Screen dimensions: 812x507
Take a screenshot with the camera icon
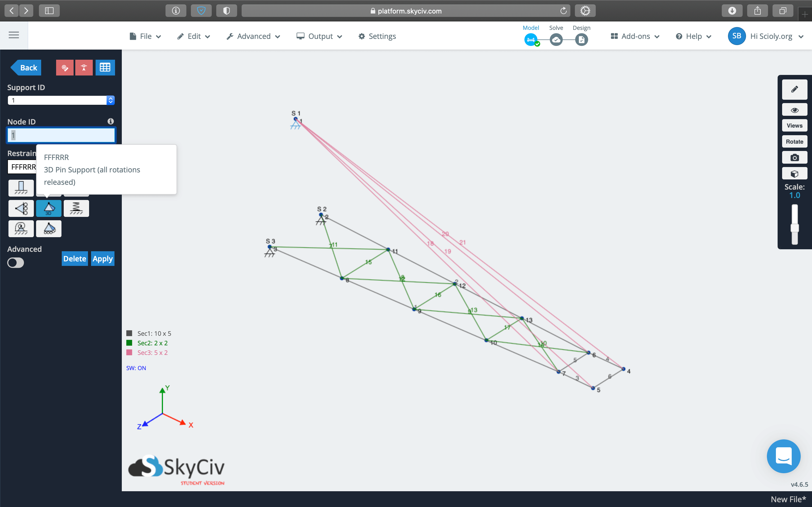[x=794, y=158]
